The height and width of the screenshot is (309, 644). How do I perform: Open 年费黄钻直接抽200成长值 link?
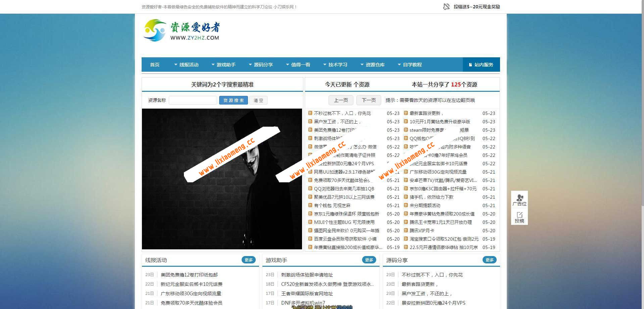(348, 247)
